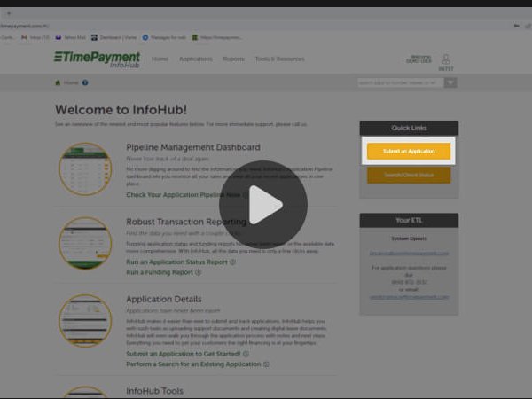Expand the search box dropdown arrow

[450, 82]
